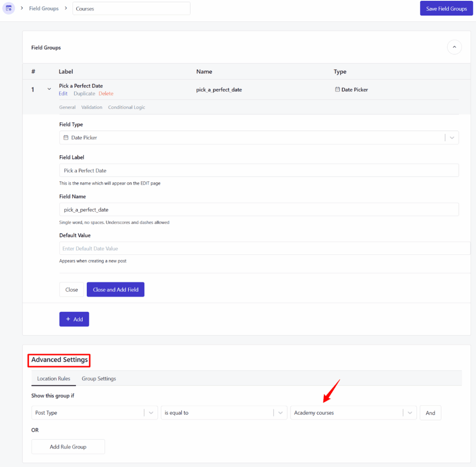Click the Courses title input field
This screenshot has width=476, height=467.
pyautogui.click(x=131, y=8)
